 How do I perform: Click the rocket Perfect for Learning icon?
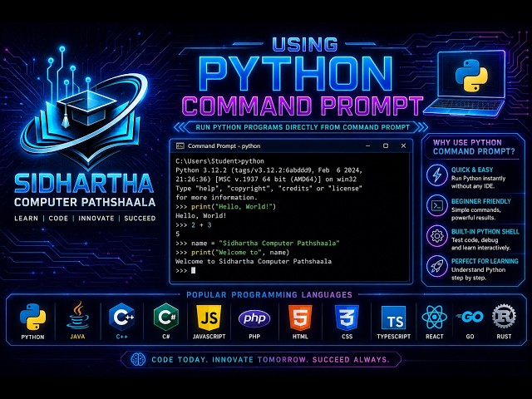tap(437, 266)
